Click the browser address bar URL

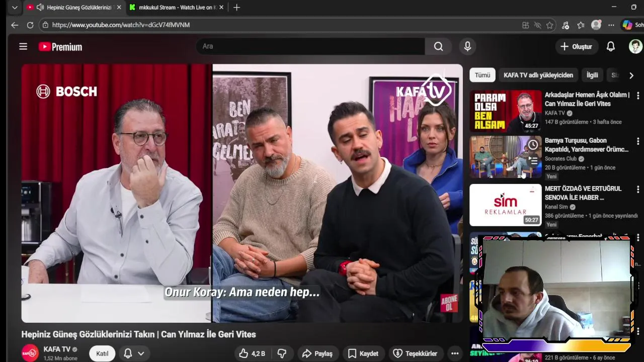tap(121, 25)
